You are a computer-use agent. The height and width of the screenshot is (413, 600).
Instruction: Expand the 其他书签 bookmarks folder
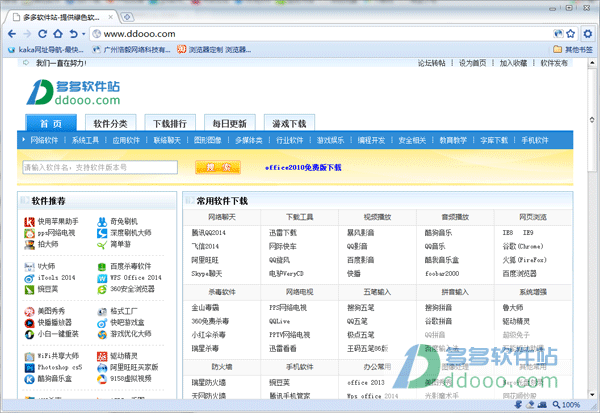[573, 49]
